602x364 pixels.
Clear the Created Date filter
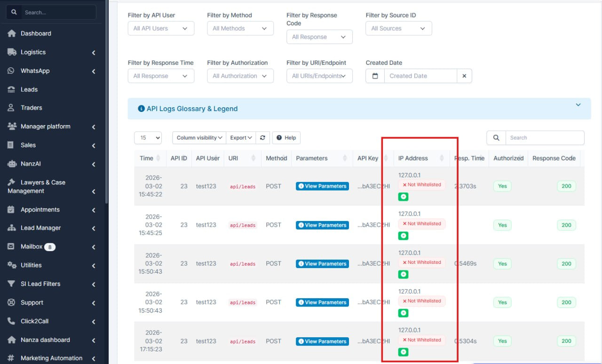click(464, 76)
